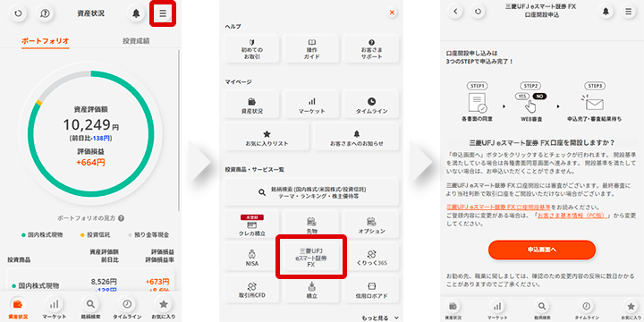Open the 三菱UFJ eスマート証券 FX 口座開設基準 link
Viewport: 644px width, 322px height.
pos(498,207)
